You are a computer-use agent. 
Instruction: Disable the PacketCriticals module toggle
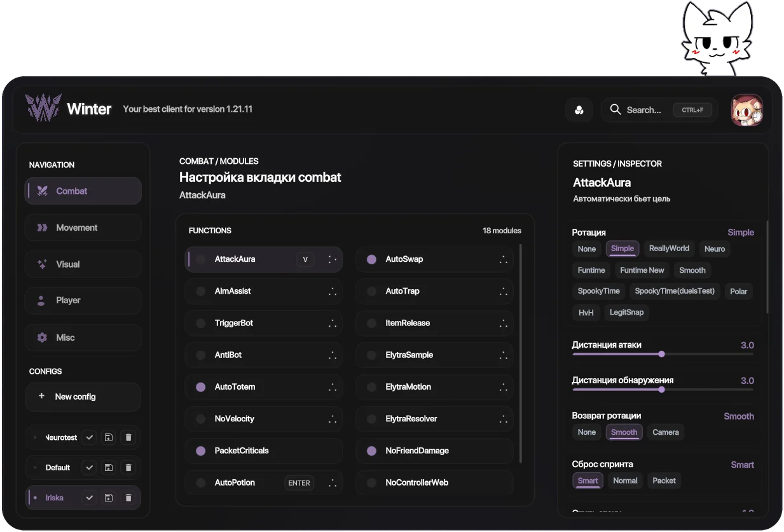coord(201,451)
